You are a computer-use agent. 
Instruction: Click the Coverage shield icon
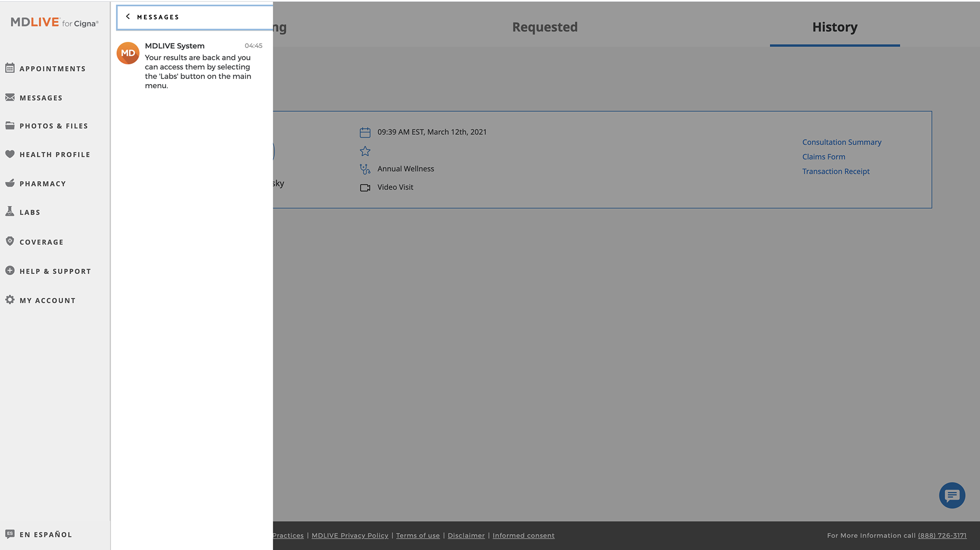click(x=10, y=241)
